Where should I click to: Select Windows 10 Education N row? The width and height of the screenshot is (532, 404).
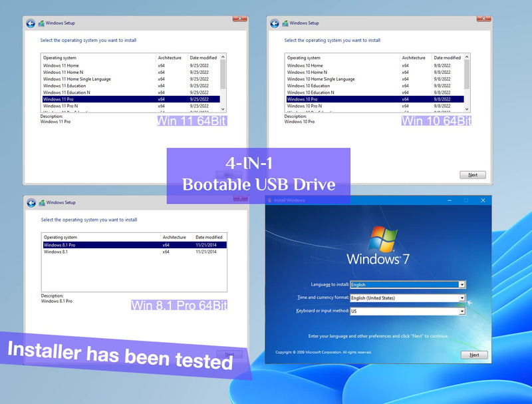pos(375,93)
